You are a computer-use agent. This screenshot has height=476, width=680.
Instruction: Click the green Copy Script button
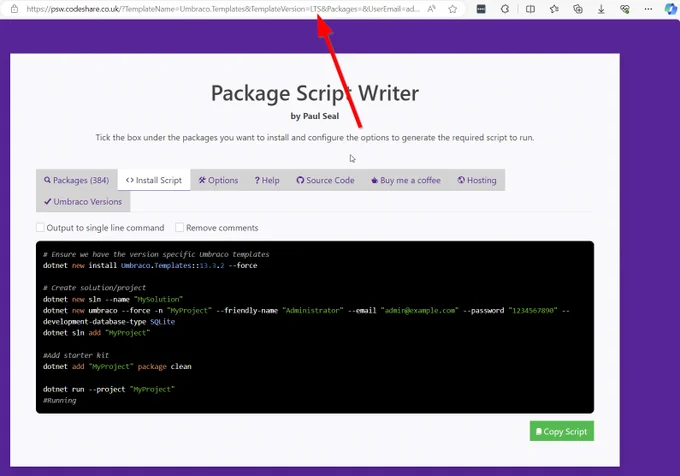coord(562,431)
